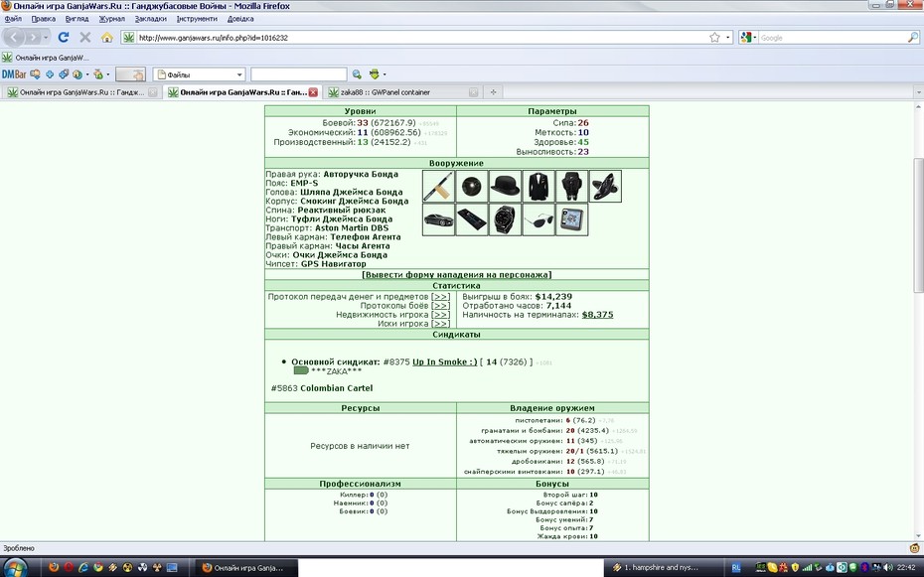Open the Правка menu
This screenshot has height=577, width=924.
pos(44,19)
